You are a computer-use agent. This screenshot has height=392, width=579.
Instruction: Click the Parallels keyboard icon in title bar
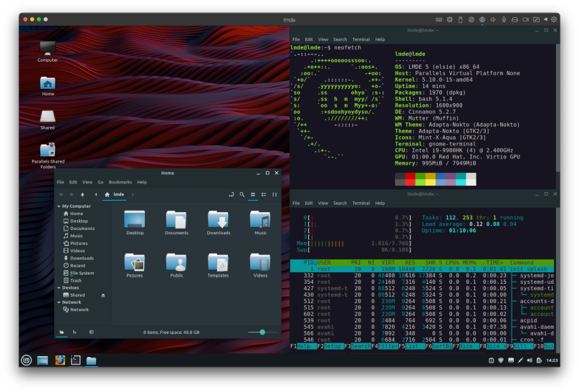439,19
